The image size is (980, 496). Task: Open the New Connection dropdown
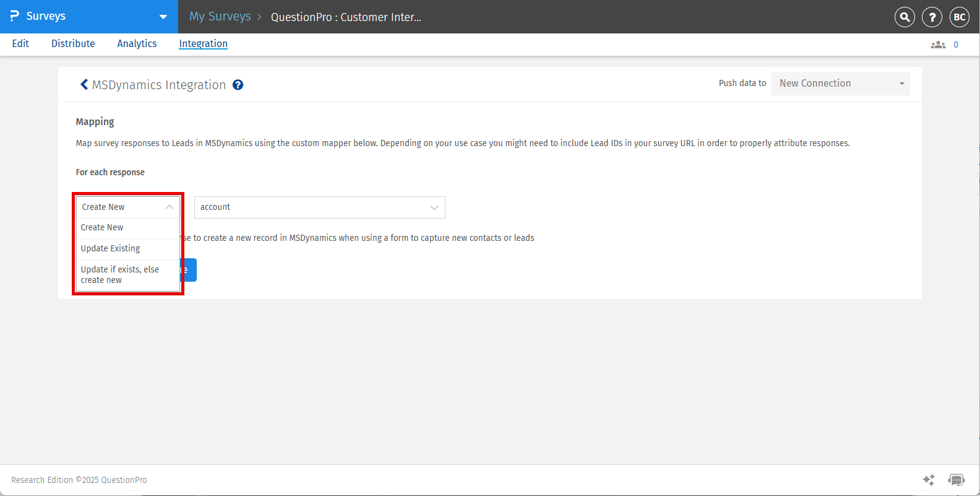(840, 84)
